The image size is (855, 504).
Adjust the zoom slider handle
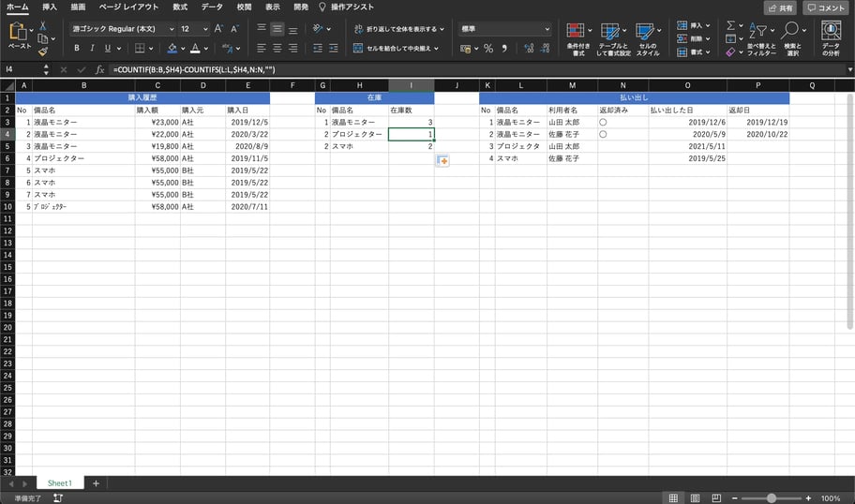coord(771,498)
